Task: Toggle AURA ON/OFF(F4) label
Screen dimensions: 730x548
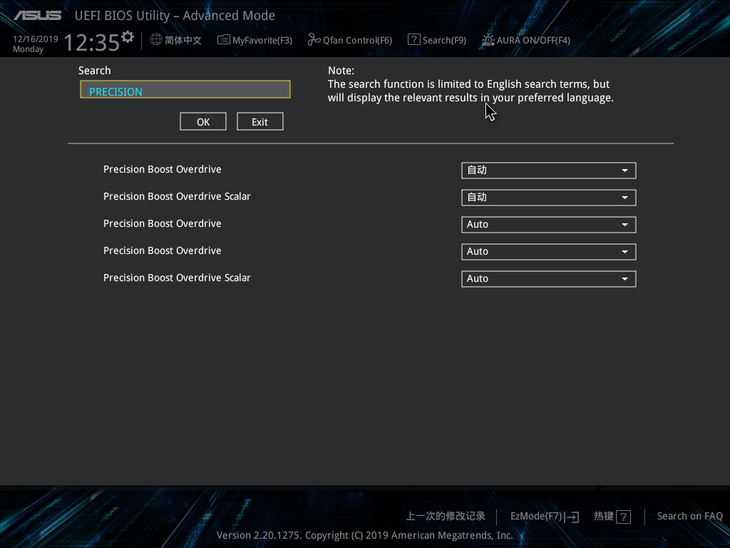Action: pos(533,41)
